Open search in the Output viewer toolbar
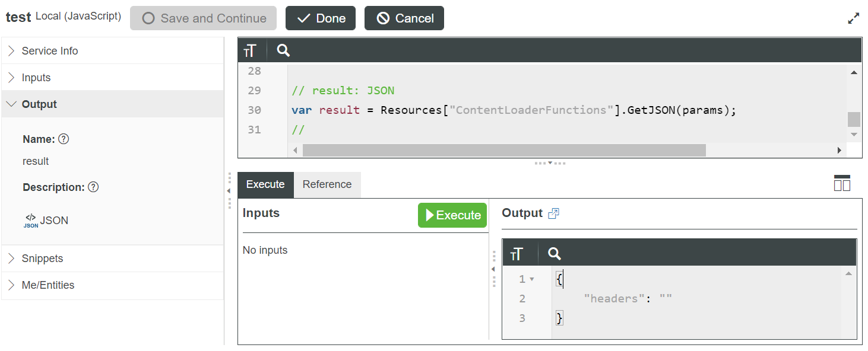The height and width of the screenshot is (351, 868). (x=554, y=254)
